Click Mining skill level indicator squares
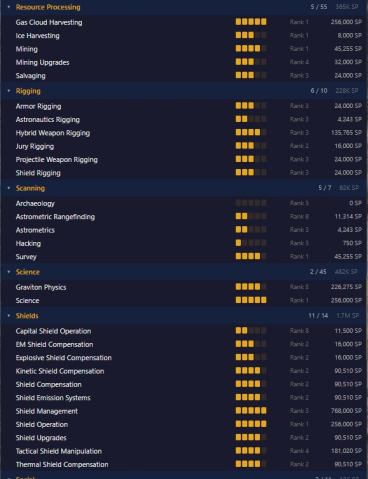The height and width of the screenshot is (479, 368). coord(251,49)
